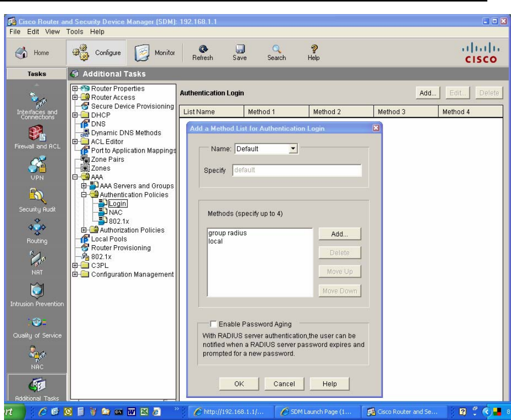Expand AAA Servers and Groups
Screen dimensions: 511x420
click(84, 186)
